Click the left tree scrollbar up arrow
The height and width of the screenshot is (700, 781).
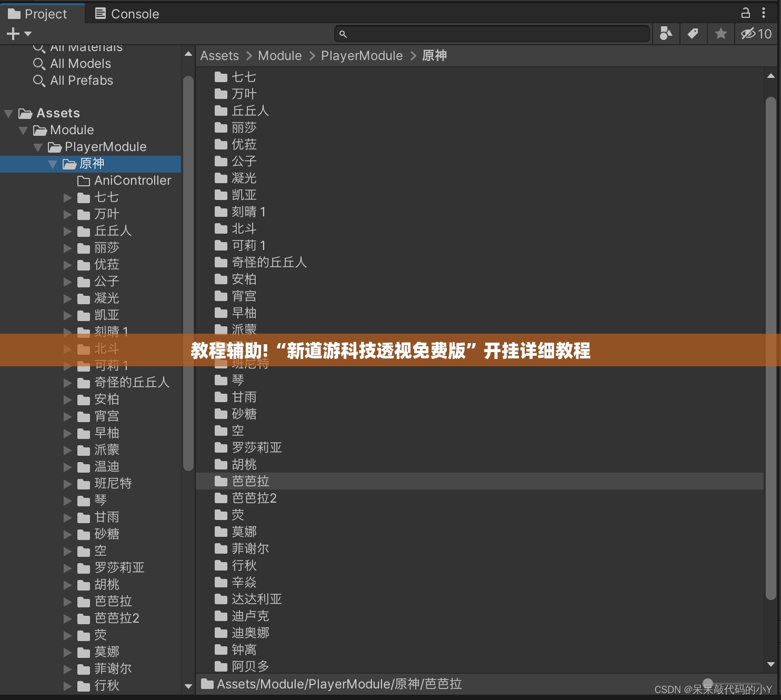pyautogui.click(x=188, y=54)
